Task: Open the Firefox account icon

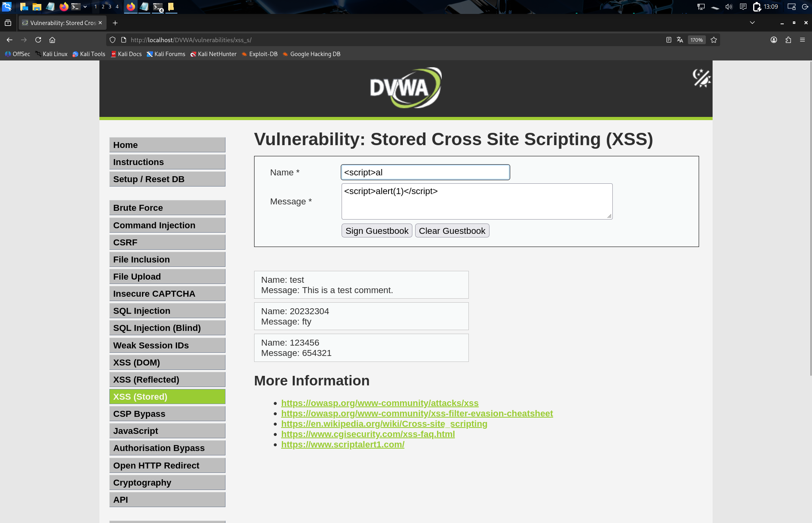Action: coord(774,40)
